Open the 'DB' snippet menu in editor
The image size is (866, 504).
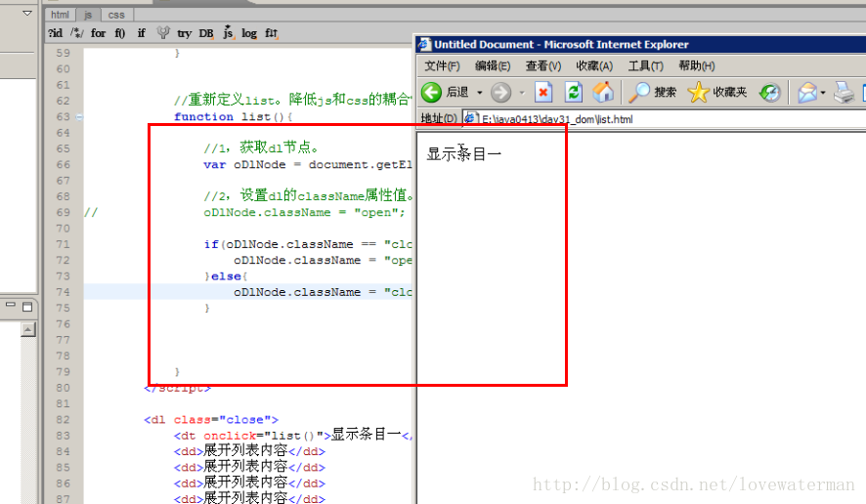pos(206,33)
